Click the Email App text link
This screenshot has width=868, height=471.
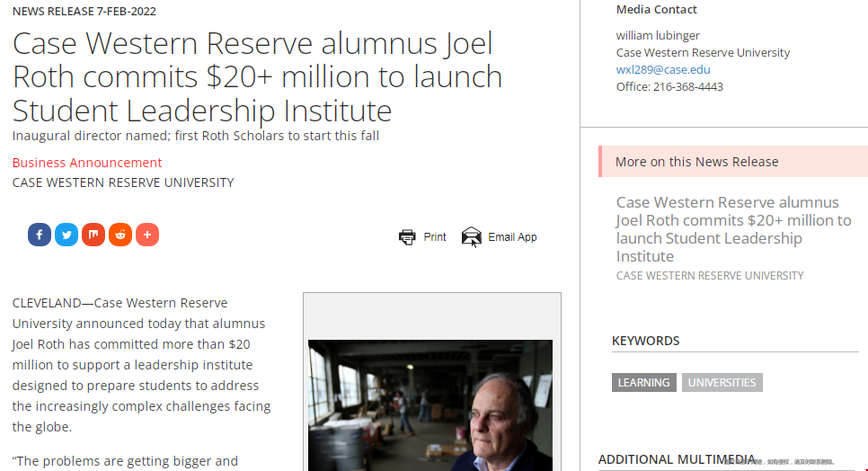[x=512, y=237]
